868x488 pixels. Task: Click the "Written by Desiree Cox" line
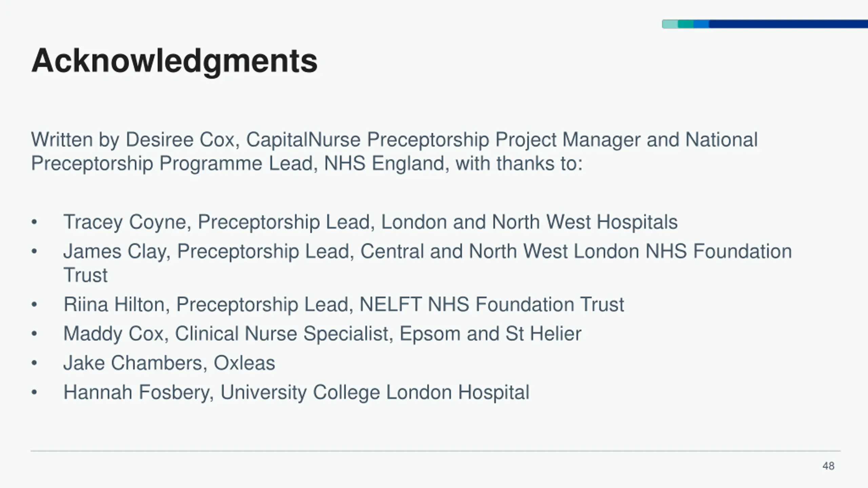tap(394, 140)
